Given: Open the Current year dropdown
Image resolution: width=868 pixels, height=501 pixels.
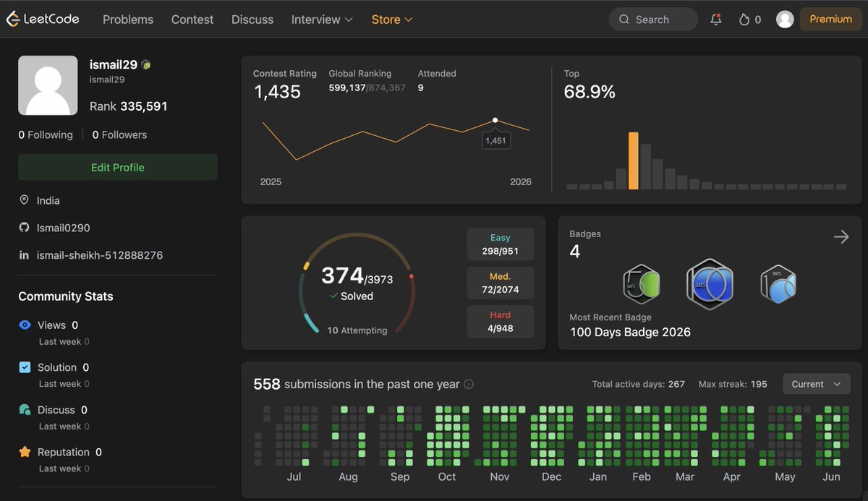Looking at the screenshot, I should (817, 384).
